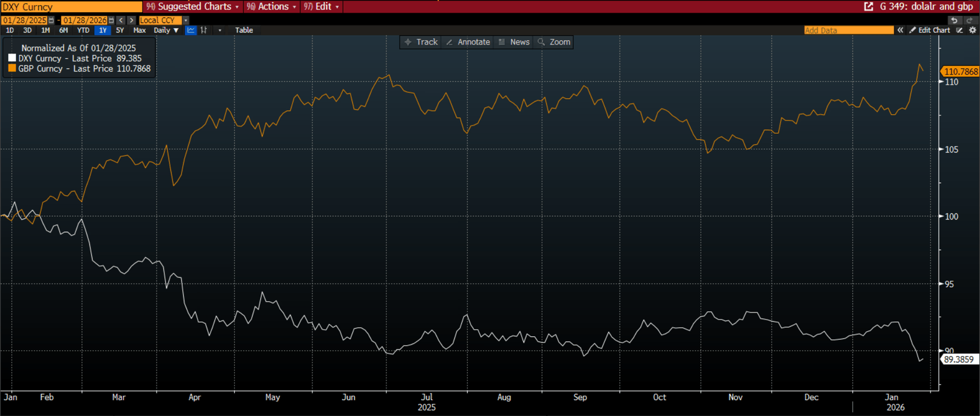Enable the Track crosshair tool
Image resolution: width=980 pixels, height=416 pixels.
point(421,42)
